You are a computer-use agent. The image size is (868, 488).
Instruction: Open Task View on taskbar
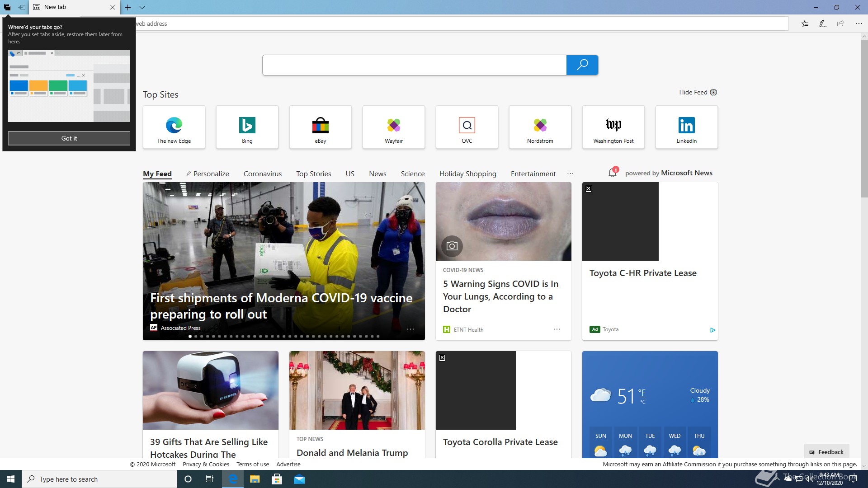point(210,479)
